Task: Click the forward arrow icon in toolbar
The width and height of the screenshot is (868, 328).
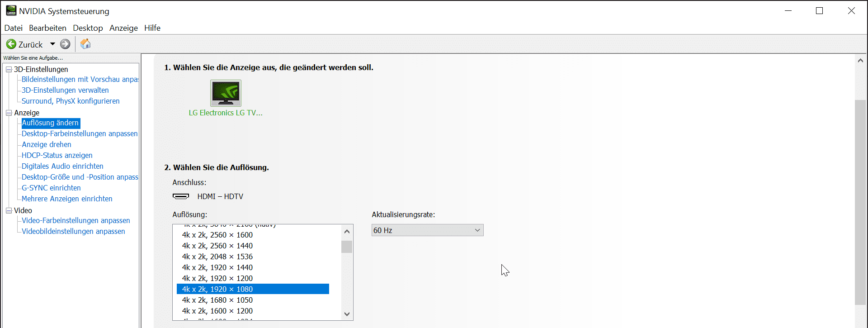Action: [65, 44]
